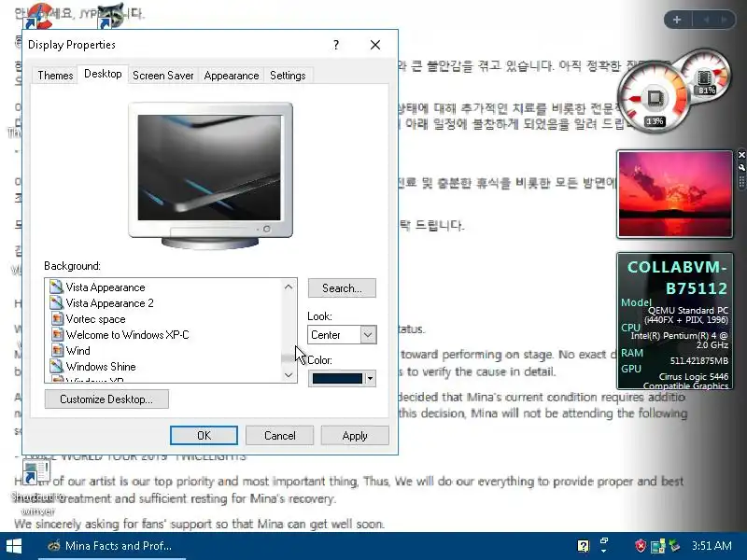The height and width of the screenshot is (560, 747).
Task: Select the Vista Appearance 2 background icon
Action: pos(56,302)
